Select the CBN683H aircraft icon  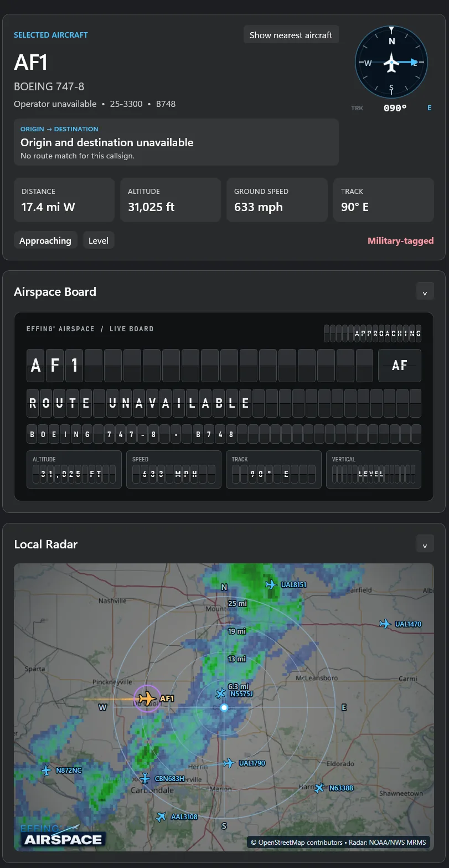point(145,778)
